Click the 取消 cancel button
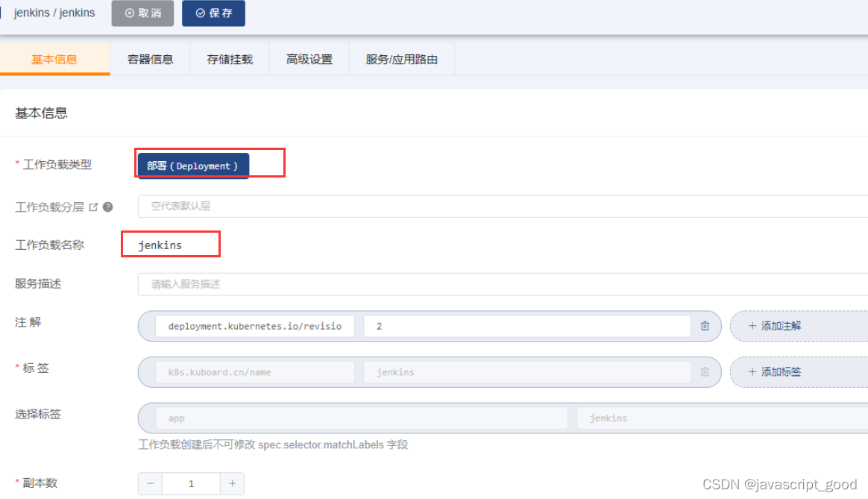This screenshot has height=499, width=868. (142, 13)
